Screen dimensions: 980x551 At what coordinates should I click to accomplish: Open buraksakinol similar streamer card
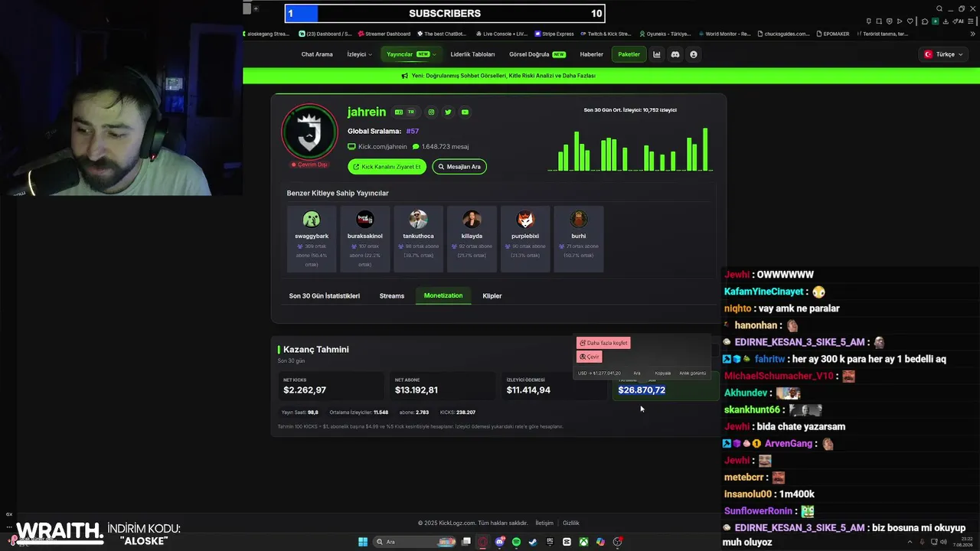(x=365, y=239)
